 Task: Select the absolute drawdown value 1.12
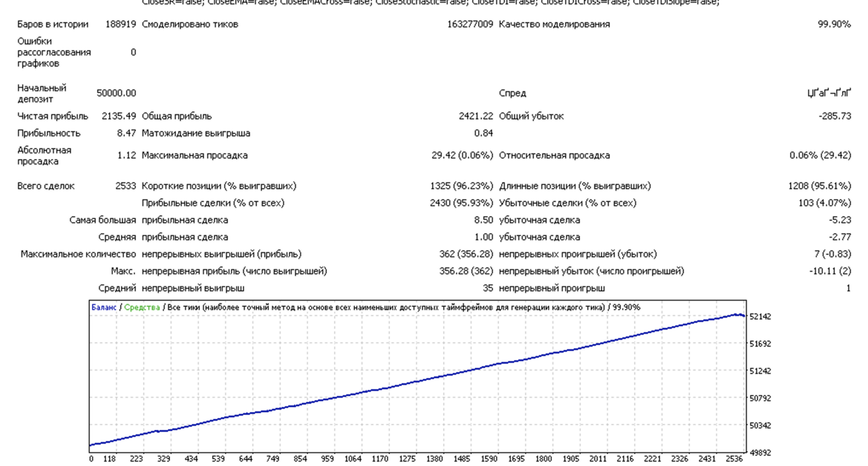126,155
